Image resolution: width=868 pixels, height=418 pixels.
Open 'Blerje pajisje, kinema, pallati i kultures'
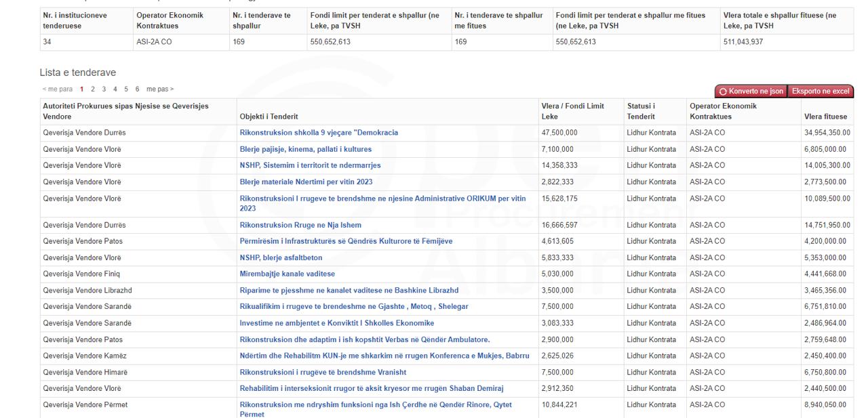coord(315,149)
